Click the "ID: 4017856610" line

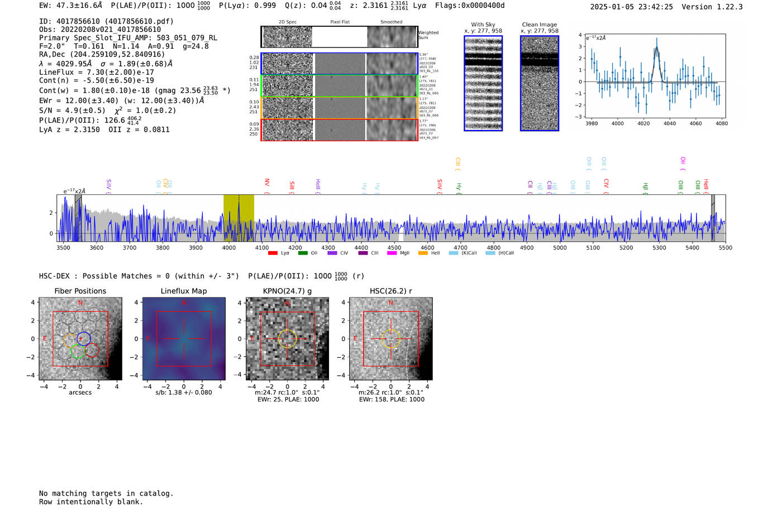pos(106,21)
